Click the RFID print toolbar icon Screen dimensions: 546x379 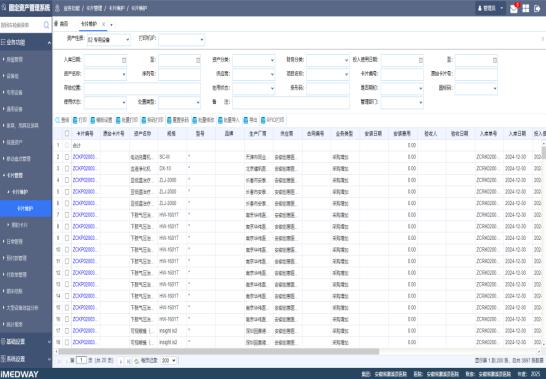(x=263, y=120)
